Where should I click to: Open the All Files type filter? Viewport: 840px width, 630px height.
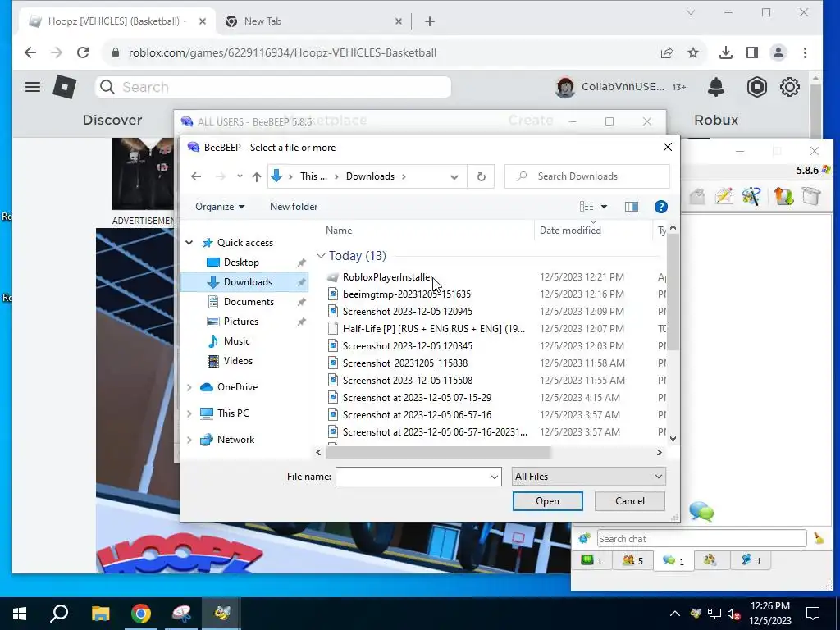pos(588,477)
